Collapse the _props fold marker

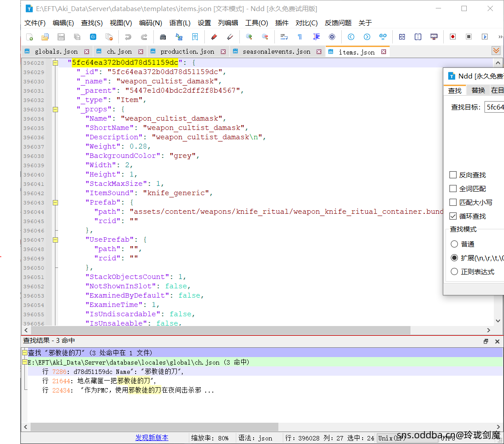pyautogui.click(x=55, y=109)
